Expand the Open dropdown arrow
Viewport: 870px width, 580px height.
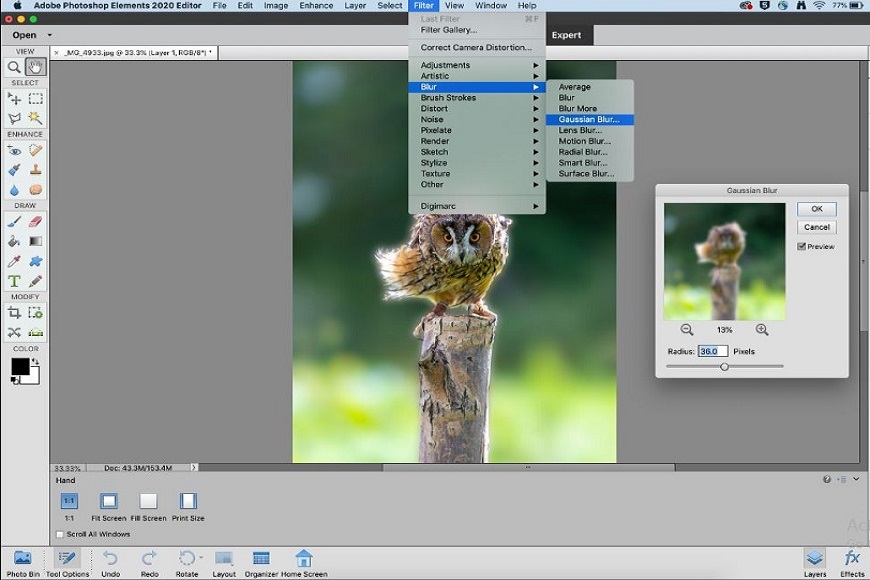click(49, 35)
